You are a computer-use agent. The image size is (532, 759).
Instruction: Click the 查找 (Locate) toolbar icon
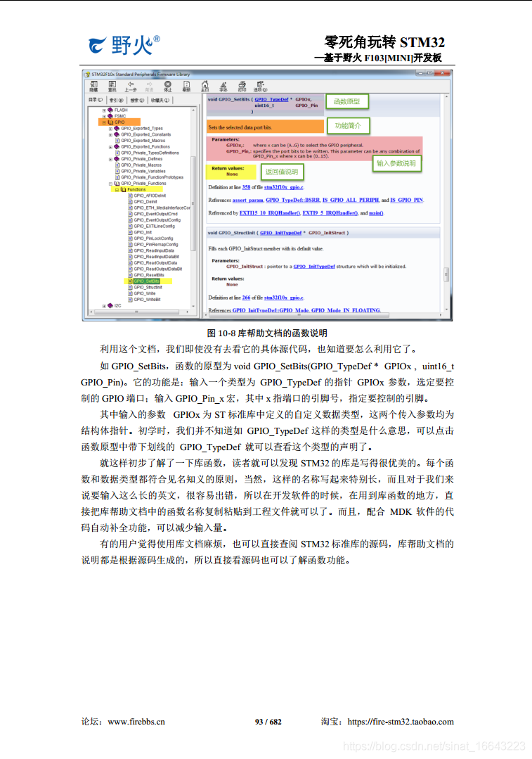pos(112,84)
